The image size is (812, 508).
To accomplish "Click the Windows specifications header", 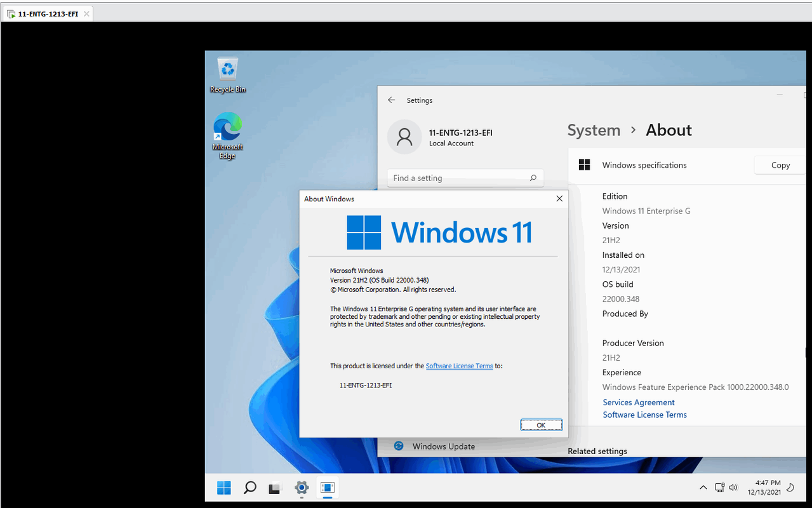I will pyautogui.click(x=644, y=165).
